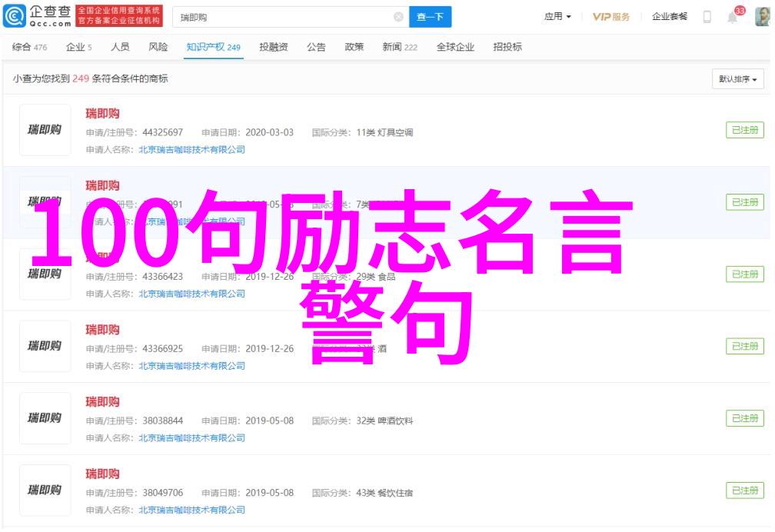The height and width of the screenshot is (532, 775).
Task: Open applicant company link for registration 38038844
Action: click(x=191, y=438)
